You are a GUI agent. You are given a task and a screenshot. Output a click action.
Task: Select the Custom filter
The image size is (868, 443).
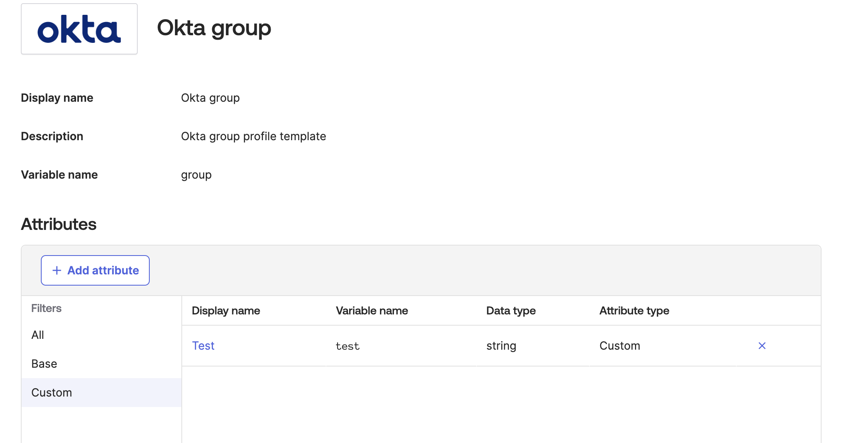pos(52,393)
